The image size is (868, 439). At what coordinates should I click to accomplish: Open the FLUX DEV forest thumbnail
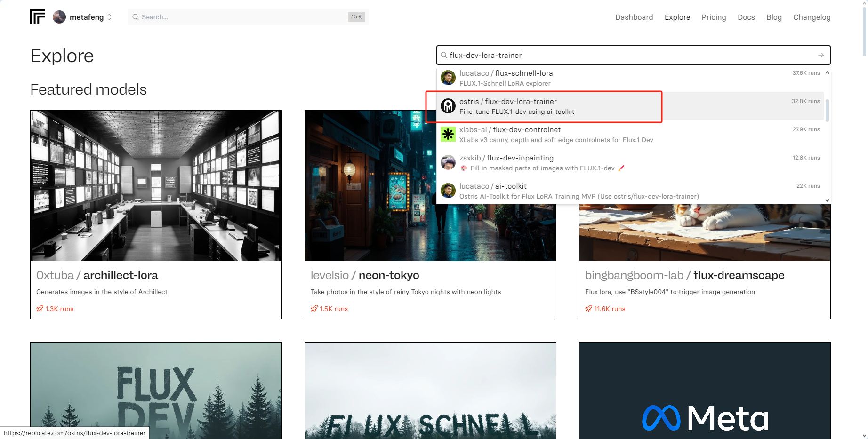coord(156,391)
